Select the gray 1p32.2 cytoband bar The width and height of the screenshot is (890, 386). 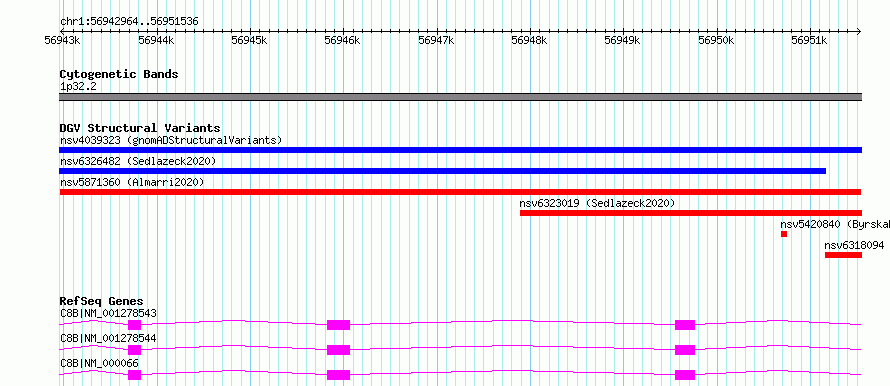[460, 97]
